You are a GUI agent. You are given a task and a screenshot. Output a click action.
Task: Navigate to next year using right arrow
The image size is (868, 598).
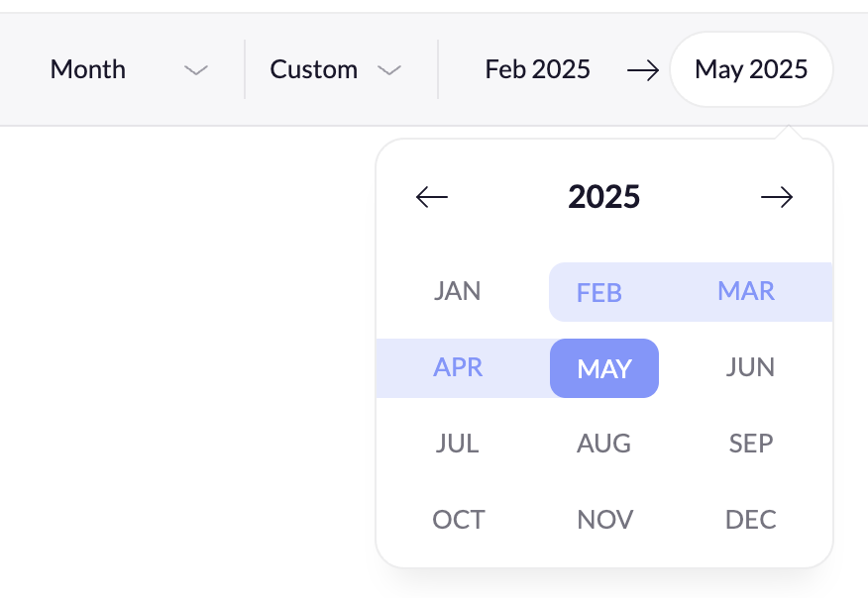coord(778,197)
